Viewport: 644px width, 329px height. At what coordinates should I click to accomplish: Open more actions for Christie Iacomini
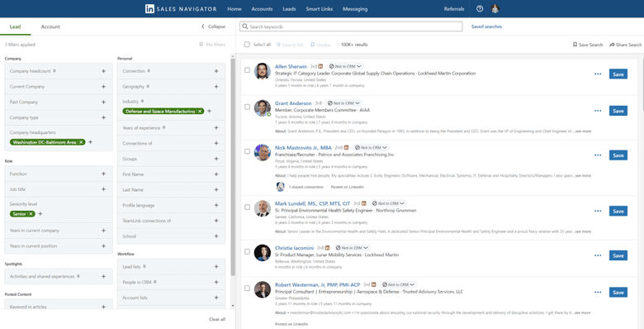pyautogui.click(x=598, y=255)
